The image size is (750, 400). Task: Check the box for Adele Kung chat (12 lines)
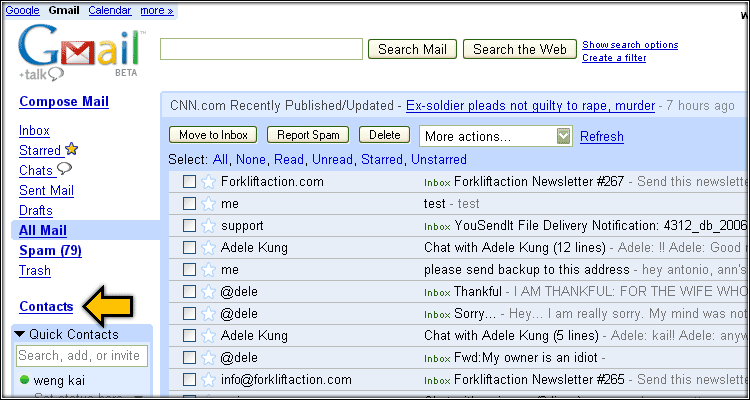click(189, 248)
